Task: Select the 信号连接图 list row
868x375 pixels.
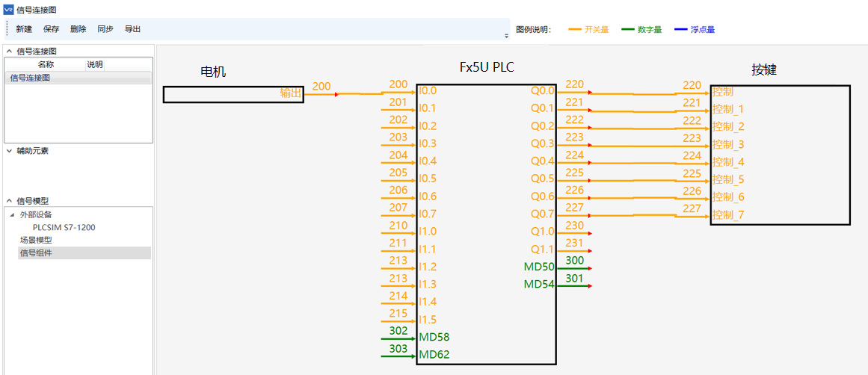Action: click(78, 78)
